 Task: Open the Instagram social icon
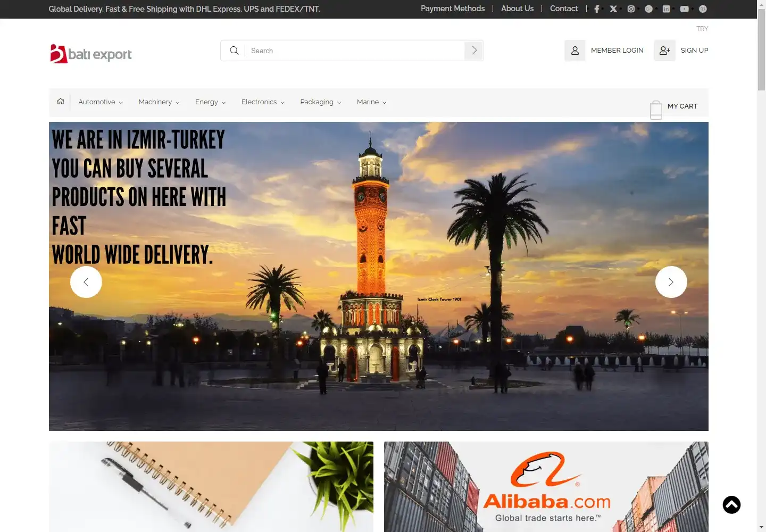point(631,9)
